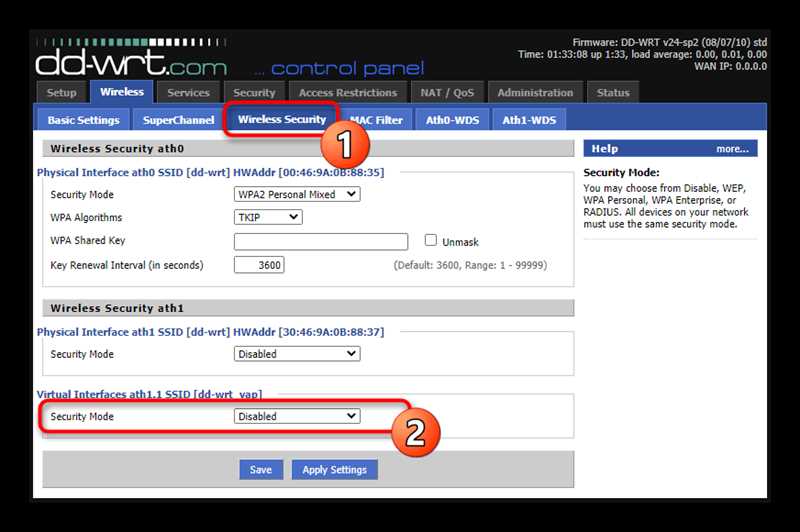Click the Save button
800x532 pixels.
point(261,470)
